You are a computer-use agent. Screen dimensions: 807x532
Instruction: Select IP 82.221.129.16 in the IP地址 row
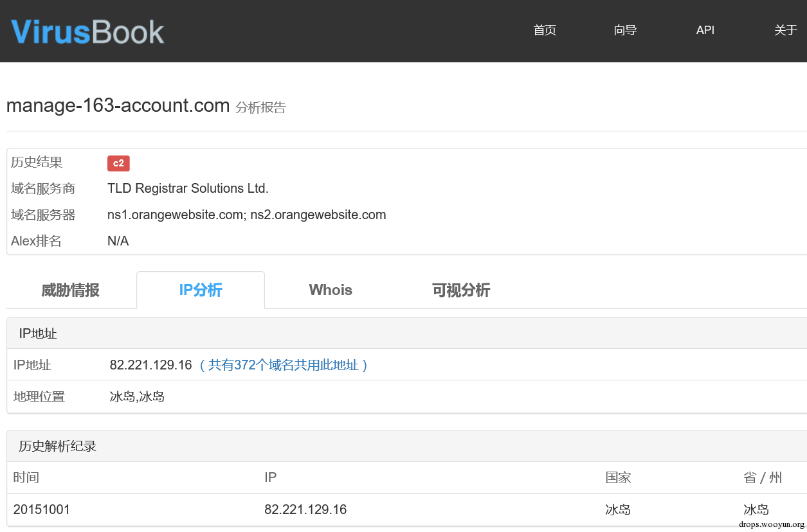(x=151, y=365)
